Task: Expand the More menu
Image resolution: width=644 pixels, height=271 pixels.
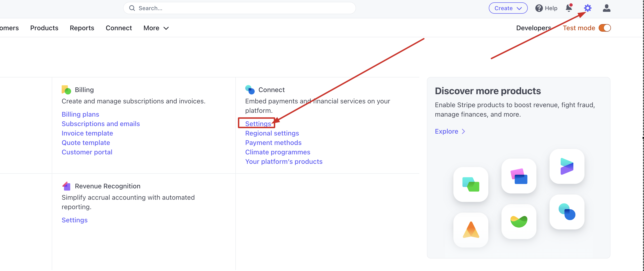Action: [156, 28]
